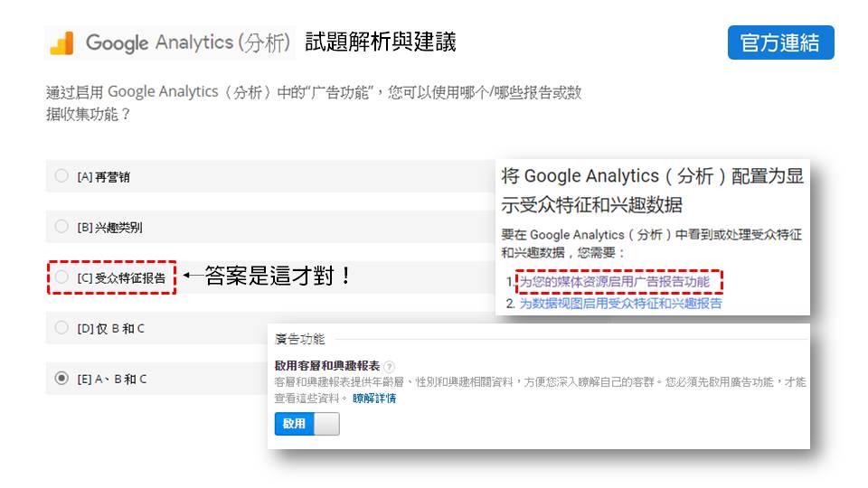Click the help icon beside 啟用客層和興趣報表
The height and width of the screenshot is (488, 868).
(389, 367)
